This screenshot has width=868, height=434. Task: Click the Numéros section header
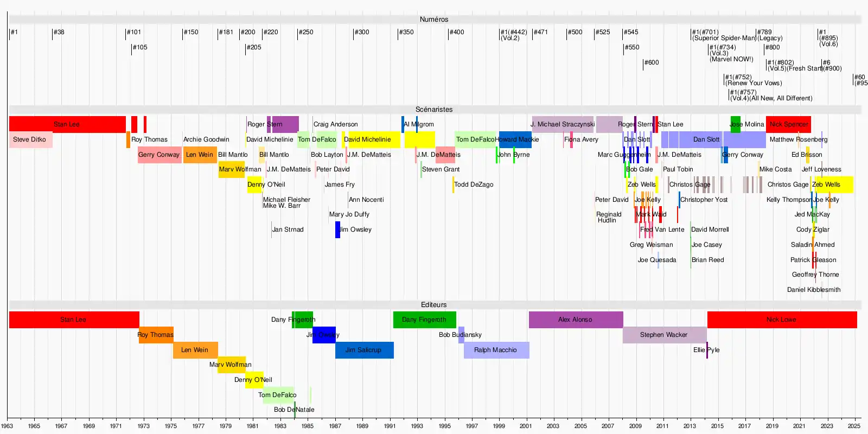tap(434, 20)
